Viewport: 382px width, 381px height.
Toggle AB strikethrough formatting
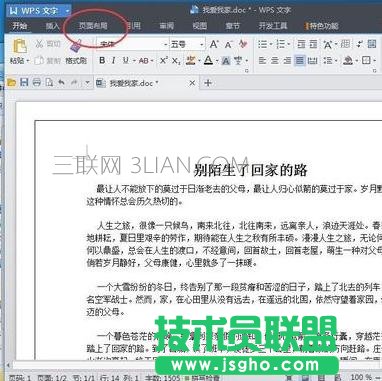[144, 61]
